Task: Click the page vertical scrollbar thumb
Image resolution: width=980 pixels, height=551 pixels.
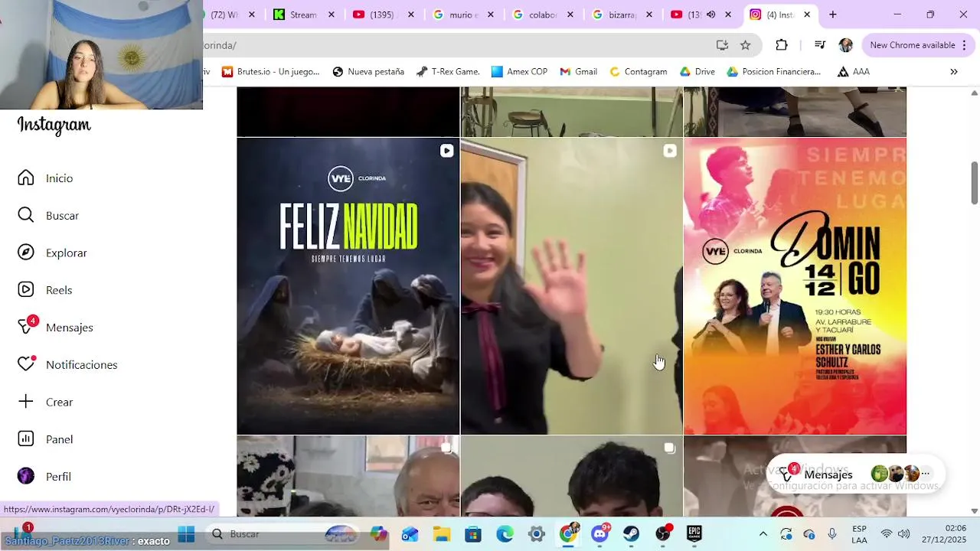Action: (975, 183)
